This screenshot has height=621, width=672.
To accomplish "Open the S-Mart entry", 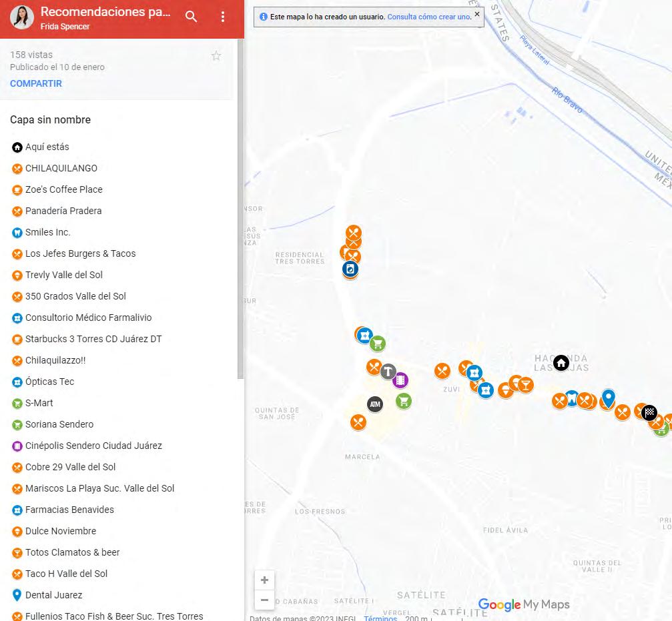I will pyautogui.click(x=39, y=403).
